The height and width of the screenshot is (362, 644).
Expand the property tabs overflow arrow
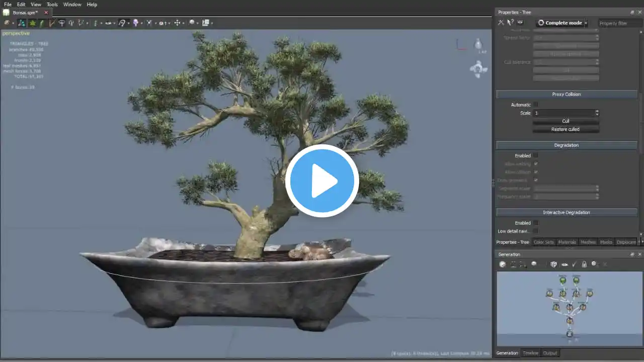(640, 242)
